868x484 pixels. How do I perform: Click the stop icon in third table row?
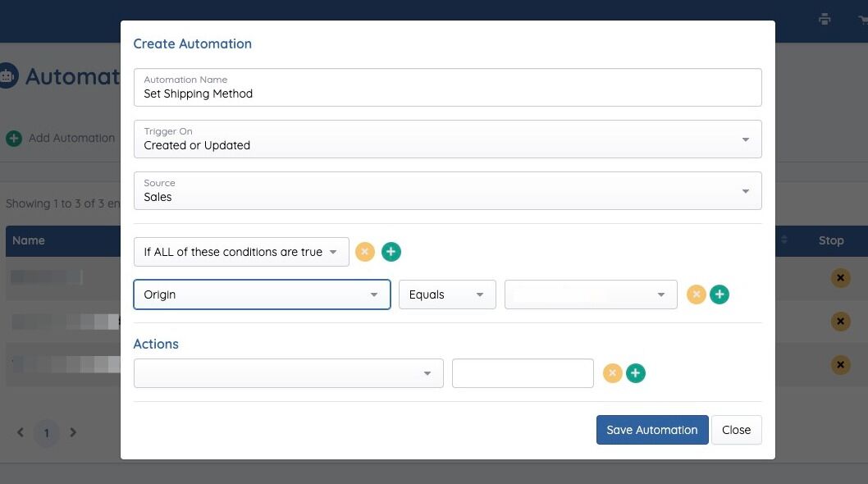click(840, 365)
